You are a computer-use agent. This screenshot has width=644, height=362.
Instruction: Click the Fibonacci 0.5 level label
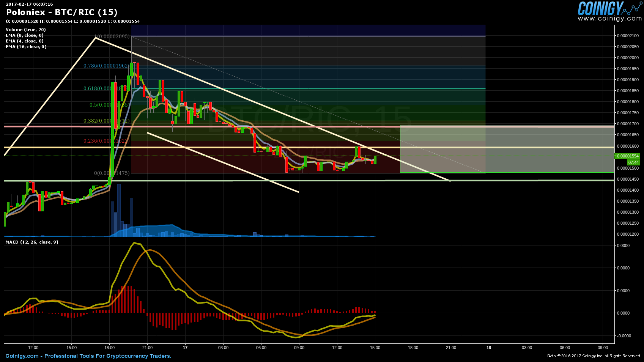coord(110,105)
